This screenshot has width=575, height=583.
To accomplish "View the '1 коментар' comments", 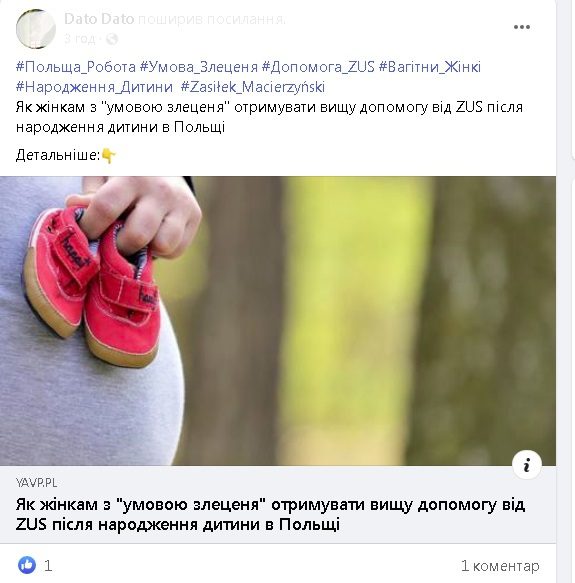I will (500, 566).
